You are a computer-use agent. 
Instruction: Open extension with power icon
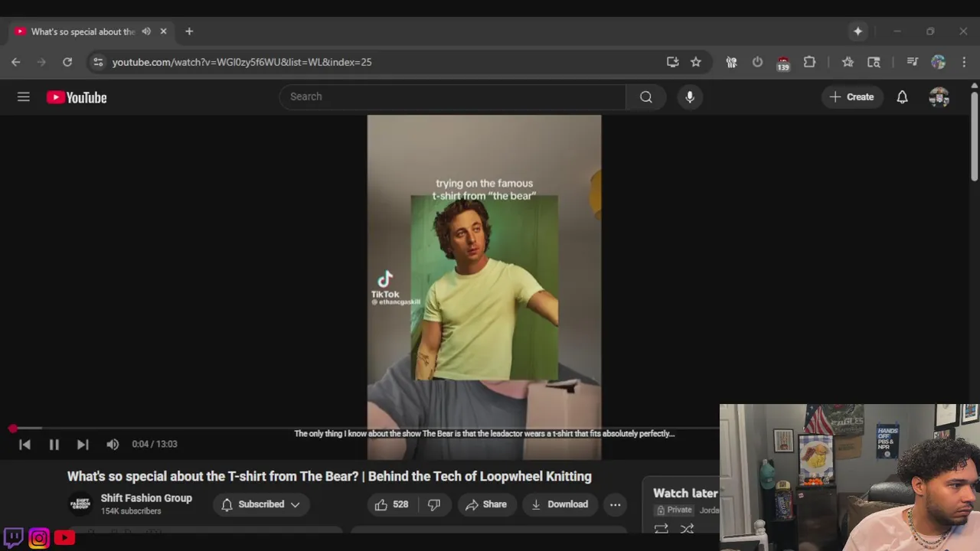757,62
